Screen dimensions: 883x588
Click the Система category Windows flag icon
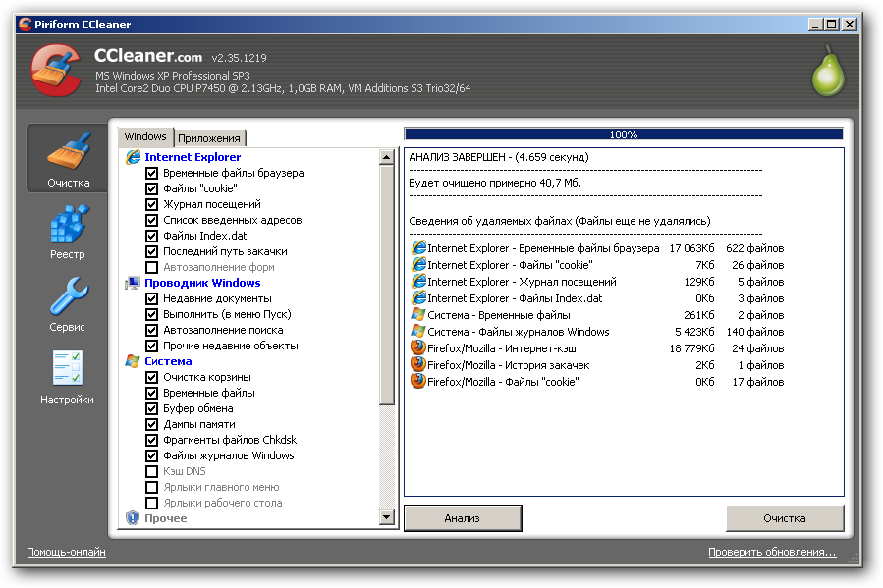(x=133, y=361)
